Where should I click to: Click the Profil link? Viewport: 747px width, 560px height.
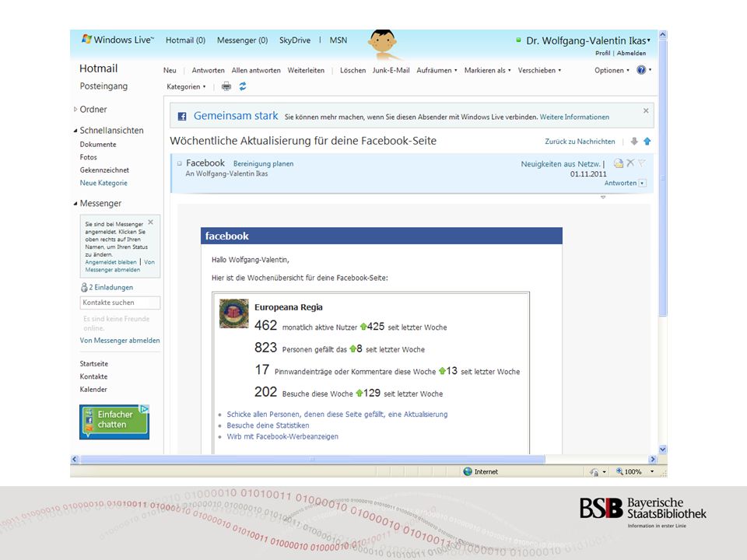point(602,53)
